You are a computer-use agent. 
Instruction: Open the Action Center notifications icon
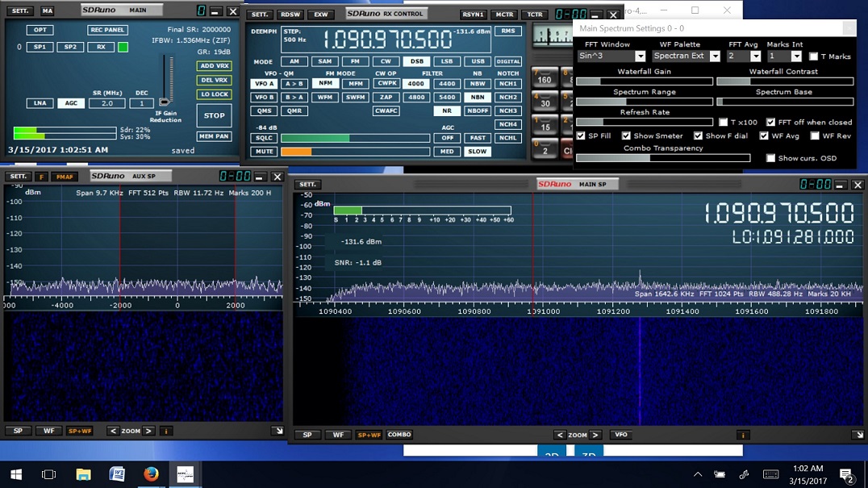845,475
